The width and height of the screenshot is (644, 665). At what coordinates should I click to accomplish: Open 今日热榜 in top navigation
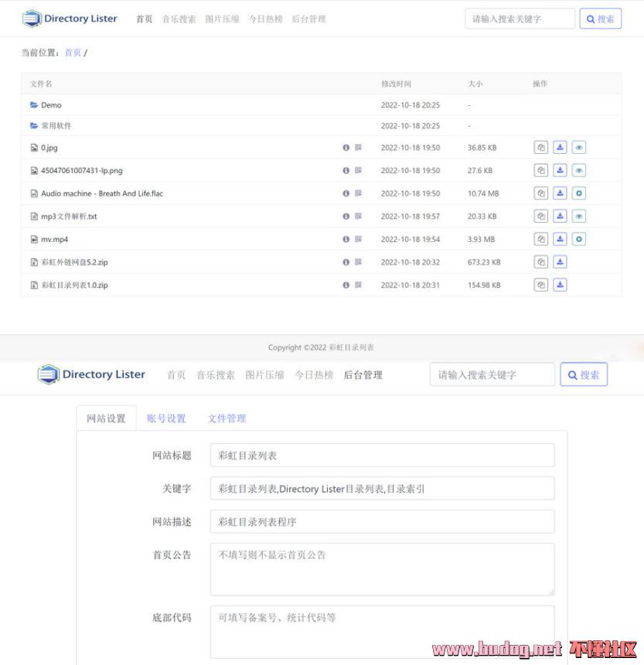click(x=265, y=19)
